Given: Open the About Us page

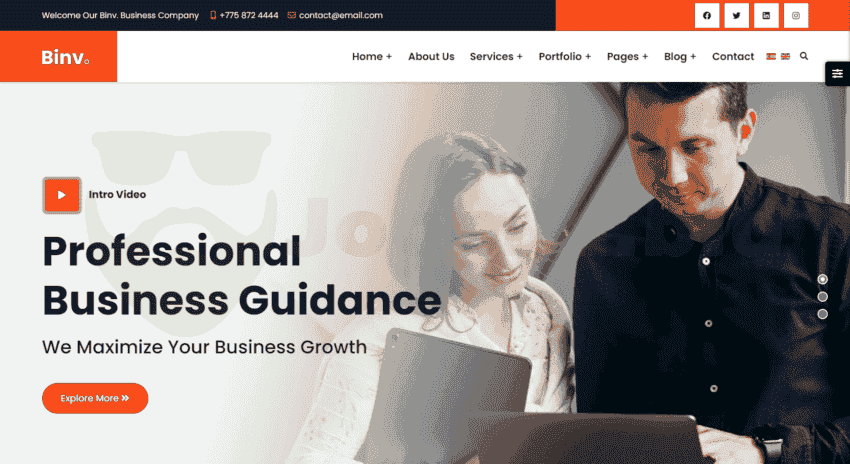Looking at the screenshot, I should (x=431, y=56).
